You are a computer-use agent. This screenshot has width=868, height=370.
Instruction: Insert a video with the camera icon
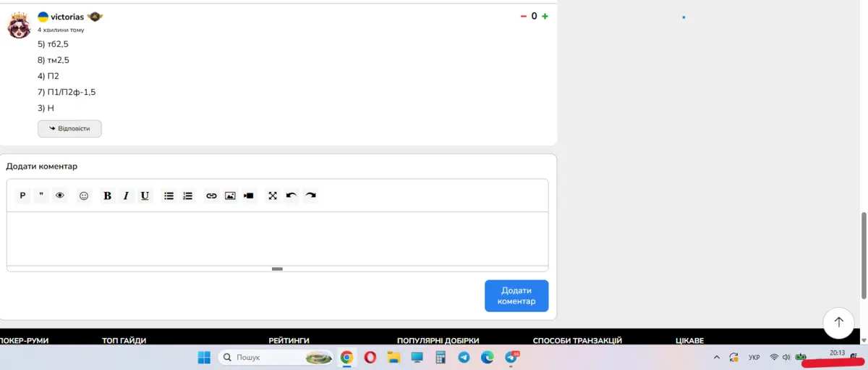click(249, 195)
